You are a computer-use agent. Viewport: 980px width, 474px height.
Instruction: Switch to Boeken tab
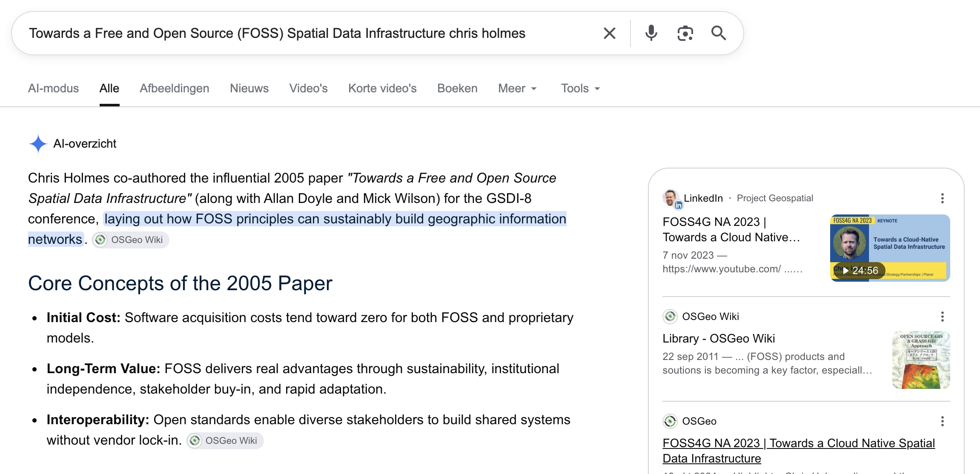click(457, 89)
